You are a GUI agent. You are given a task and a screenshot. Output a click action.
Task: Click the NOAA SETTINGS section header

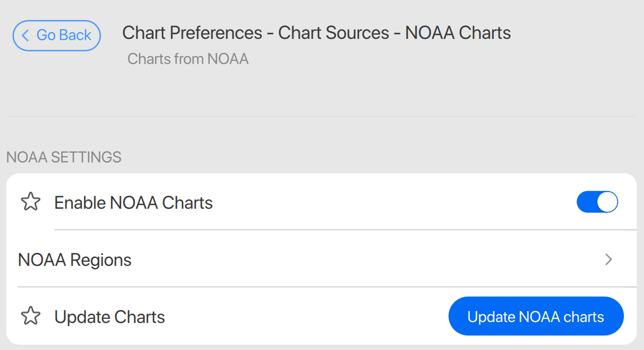[x=64, y=157]
